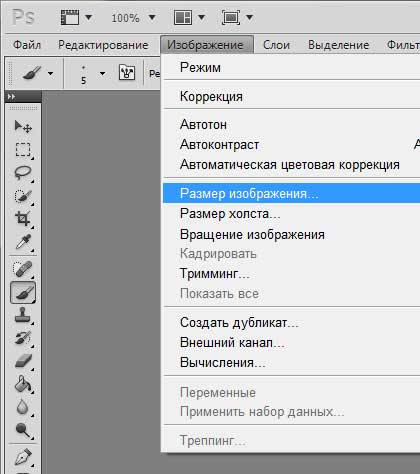Choose Тримминг... from the menu
The image size is (420, 474).
coord(291,274)
